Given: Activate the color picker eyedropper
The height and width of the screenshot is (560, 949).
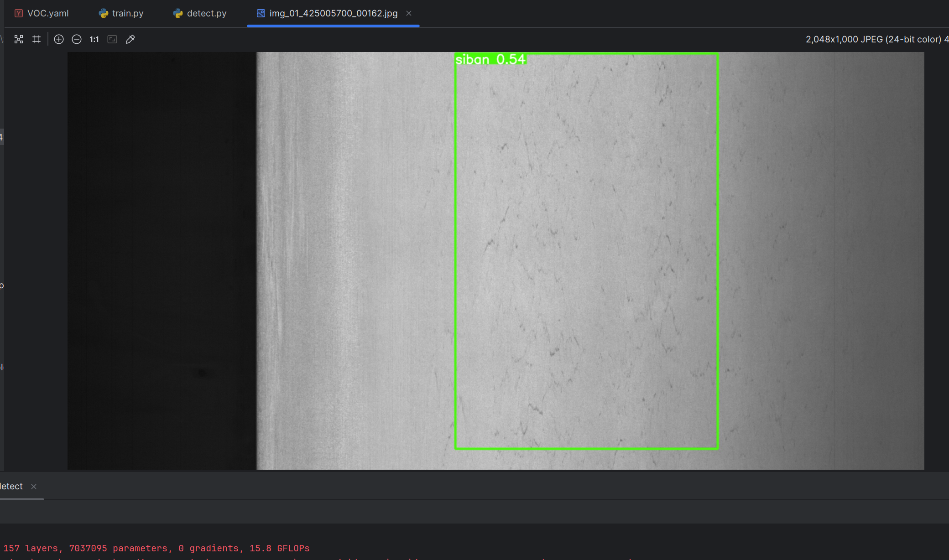Looking at the screenshot, I should pos(130,39).
